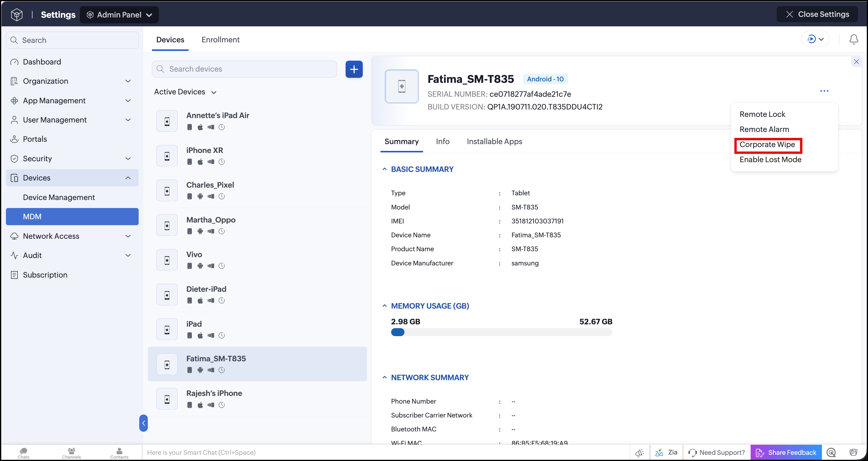
Task: Click the Android icon under Charles_Pixel
Action: pyautogui.click(x=200, y=196)
